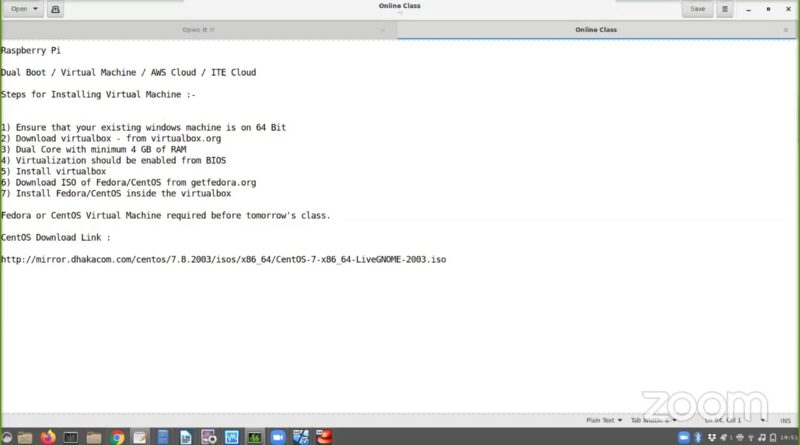Screen dimensions: 800x445
Task: Maximize the Online Class editor window
Action: pyautogui.click(x=768, y=9)
